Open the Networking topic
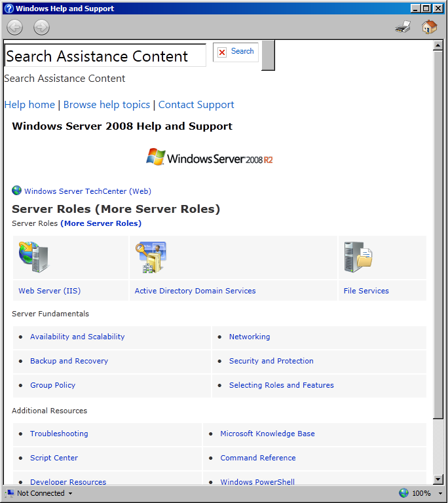This screenshot has height=503, width=448. click(x=250, y=337)
